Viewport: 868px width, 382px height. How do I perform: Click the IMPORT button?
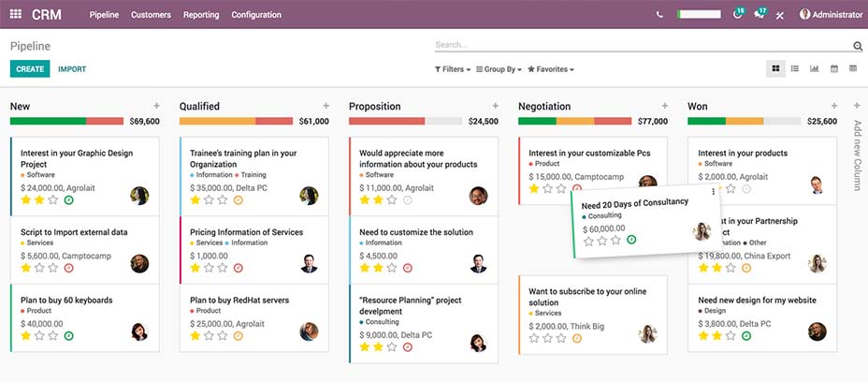pos(72,69)
